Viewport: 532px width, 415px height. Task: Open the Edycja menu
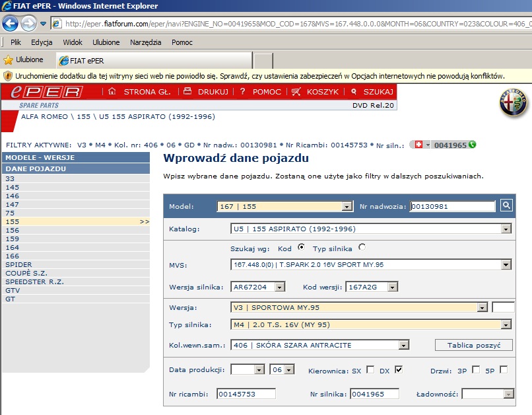[42, 42]
